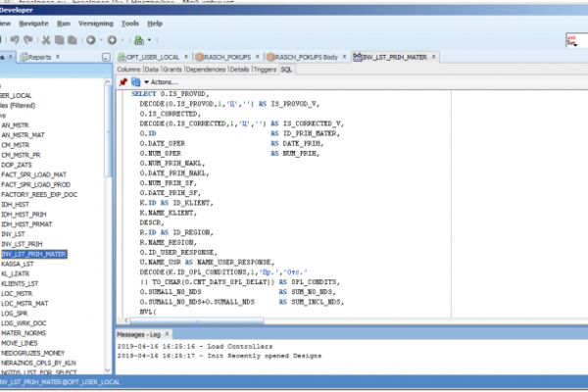Open the Actions dropdown menu
This screenshot has height=392, width=588.
click(x=161, y=81)
